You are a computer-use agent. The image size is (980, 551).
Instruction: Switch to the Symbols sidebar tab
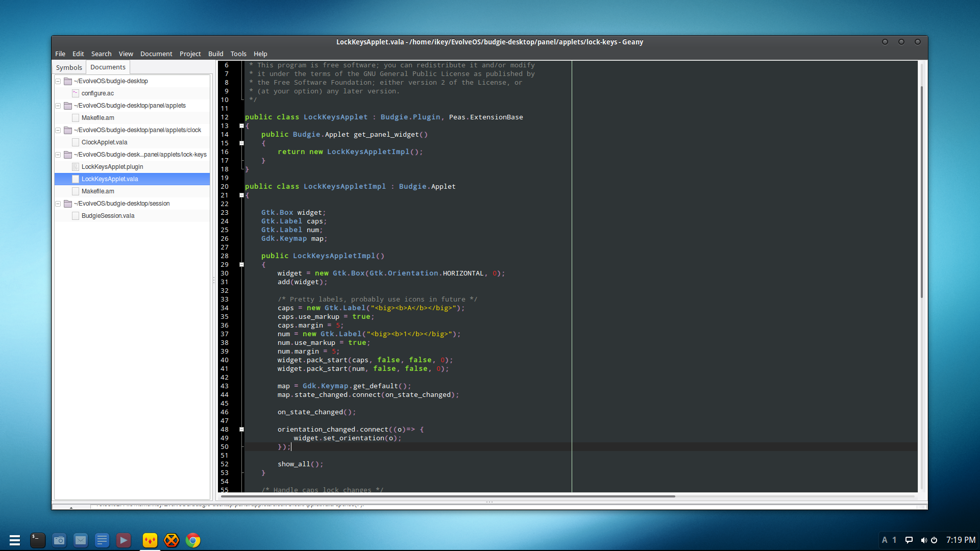[x=69, y=67]
